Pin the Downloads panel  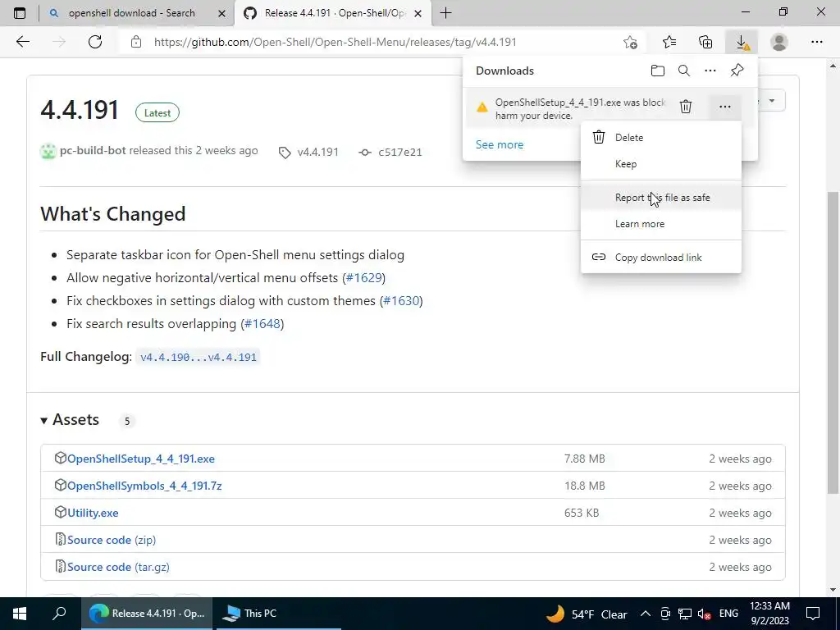[x=737, y=71]
